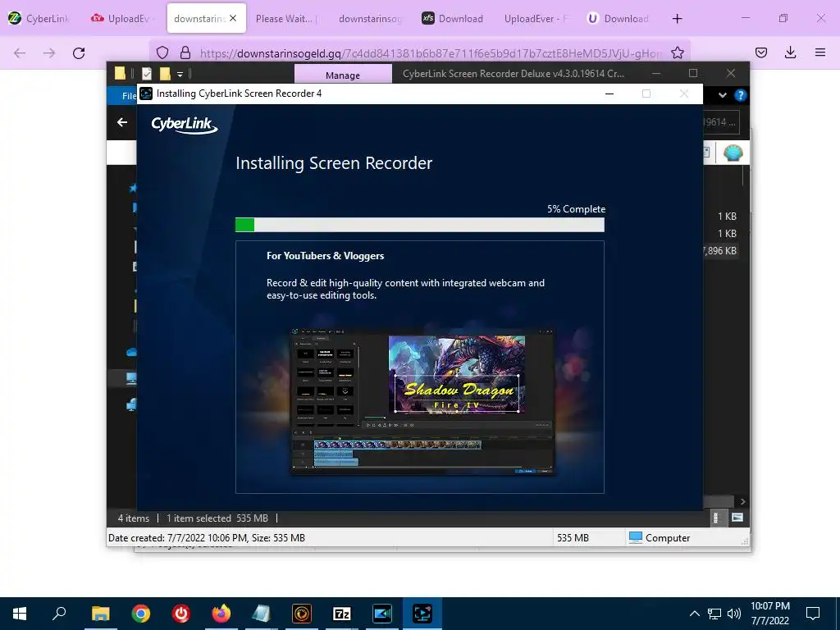The width and height of the screenshot is (840, 630).
Task: Switch Explorer to details view icon
Action: pyautogui.click(x=717, y=518)
